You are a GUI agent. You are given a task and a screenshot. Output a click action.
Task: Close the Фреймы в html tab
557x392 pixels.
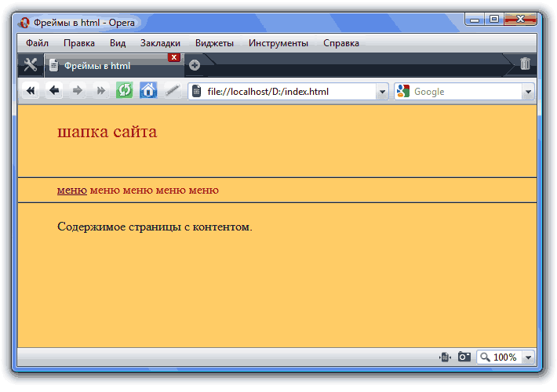click(174, 57)
